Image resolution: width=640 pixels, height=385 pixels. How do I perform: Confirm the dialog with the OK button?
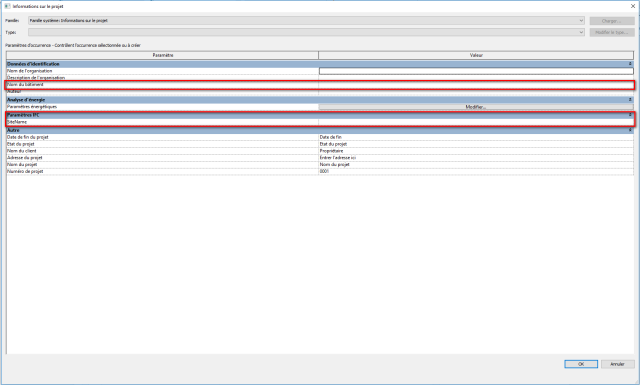(x=581, y=364)
